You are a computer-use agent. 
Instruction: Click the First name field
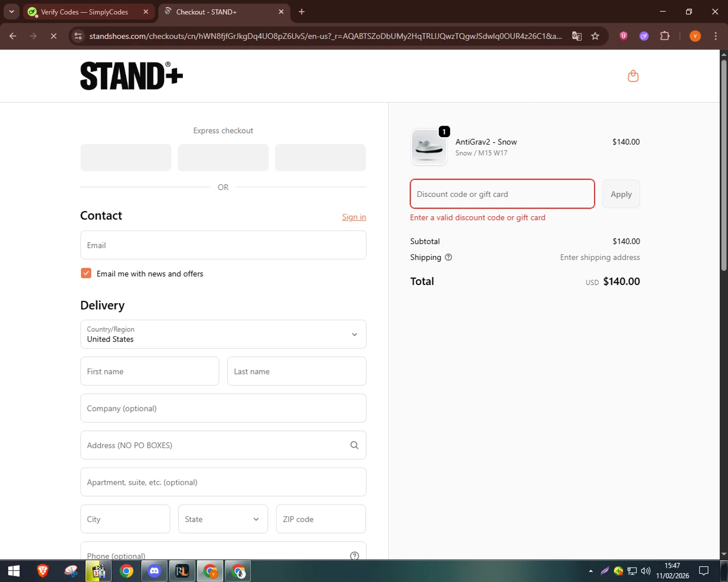[149, 371]
